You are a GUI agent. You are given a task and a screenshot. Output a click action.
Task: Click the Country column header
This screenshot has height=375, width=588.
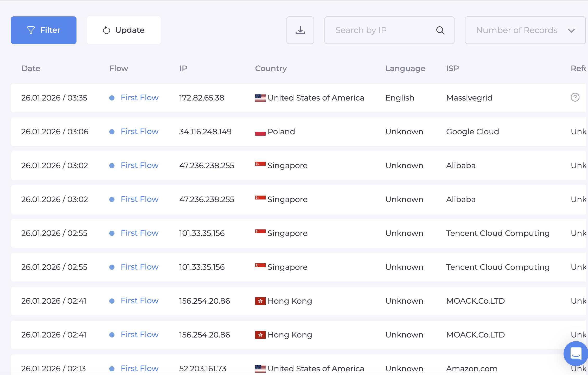(271, 68)
